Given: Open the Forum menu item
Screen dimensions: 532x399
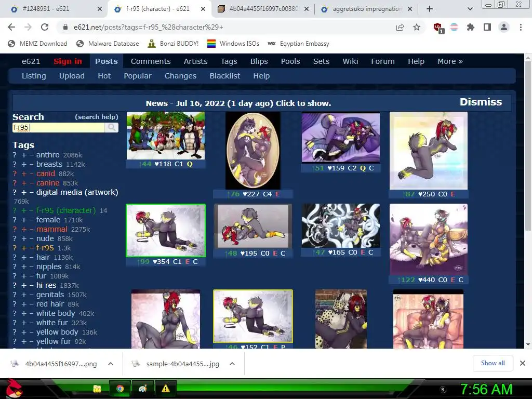Looking at the screenshot, I should coord(383,61).
